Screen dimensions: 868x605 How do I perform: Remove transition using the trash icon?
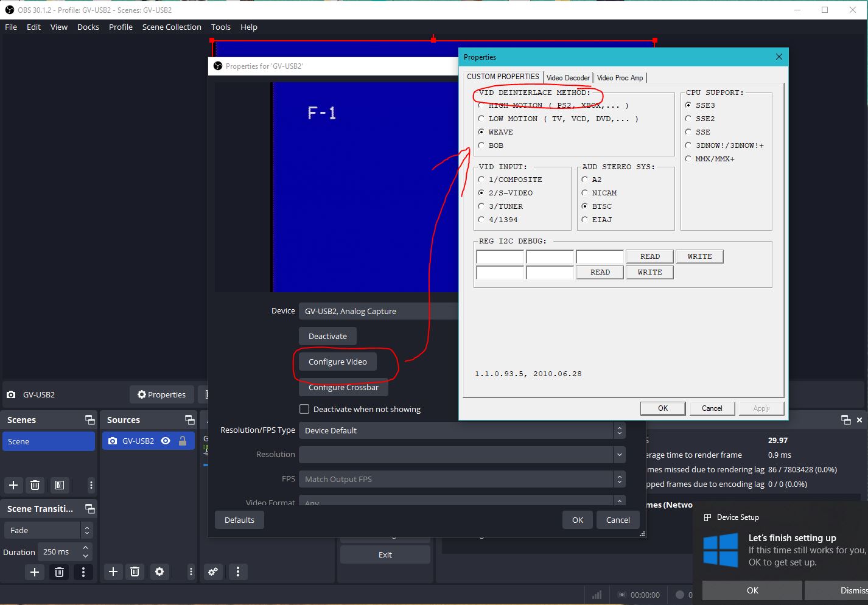59,572
